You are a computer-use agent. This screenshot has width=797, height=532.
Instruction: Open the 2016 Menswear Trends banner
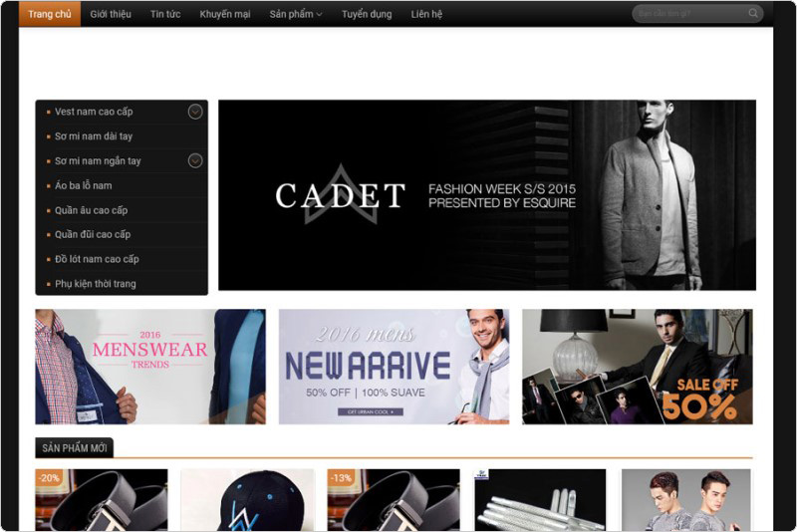click(150, 367)
